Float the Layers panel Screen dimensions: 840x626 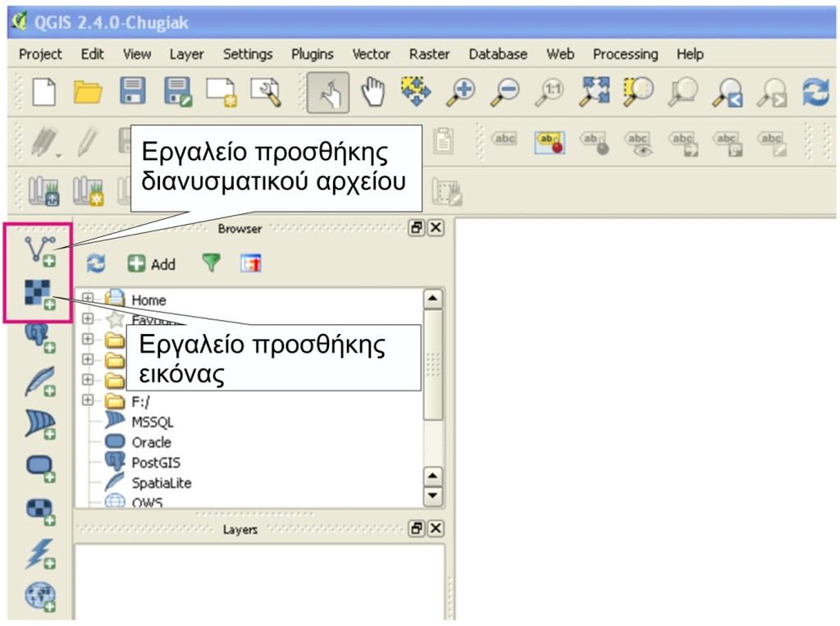tap(416, 528)
